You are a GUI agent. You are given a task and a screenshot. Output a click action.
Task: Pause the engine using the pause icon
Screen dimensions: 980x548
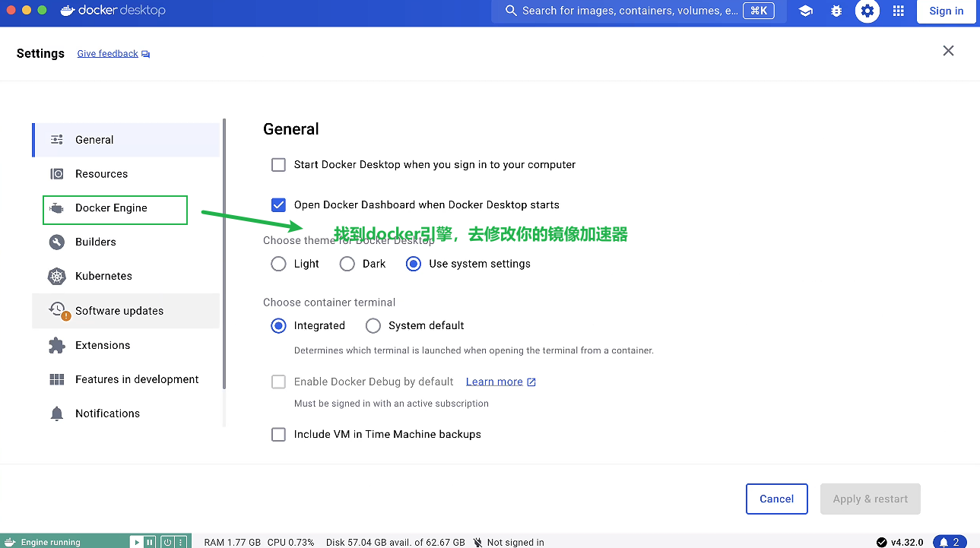tap(150, 542)
